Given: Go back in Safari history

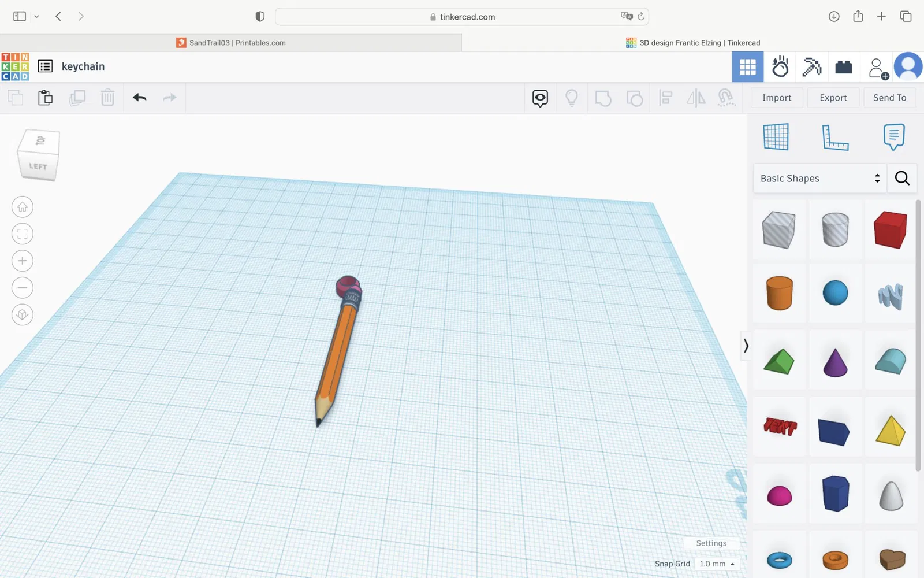Looking at the screenshot, I should 58,16.
